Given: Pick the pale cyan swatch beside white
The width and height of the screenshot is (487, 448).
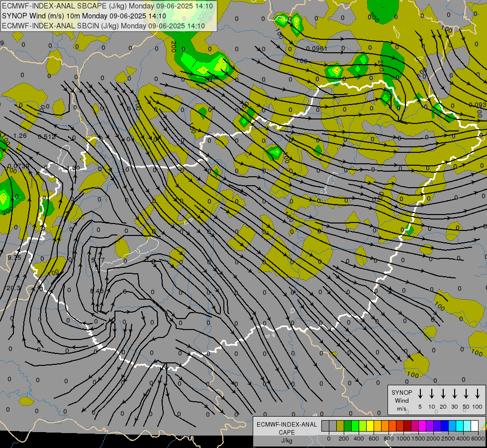Looking at the screenshot, I should (467, 426).
